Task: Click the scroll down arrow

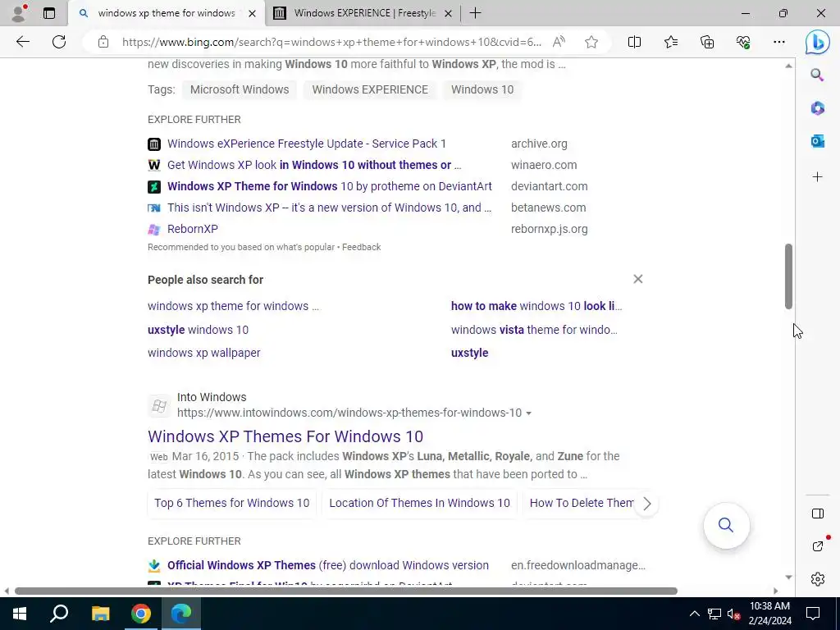Action: coord(788,577)
